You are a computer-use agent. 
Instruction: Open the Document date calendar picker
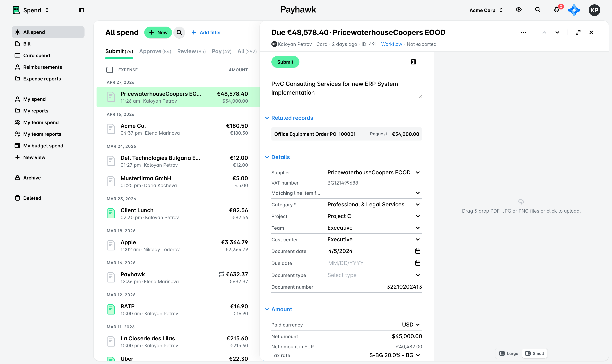418,251
